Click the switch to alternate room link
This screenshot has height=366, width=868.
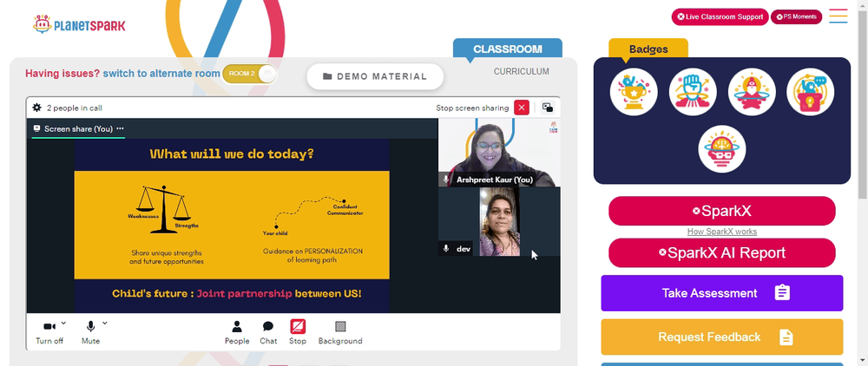coord(161,74)
